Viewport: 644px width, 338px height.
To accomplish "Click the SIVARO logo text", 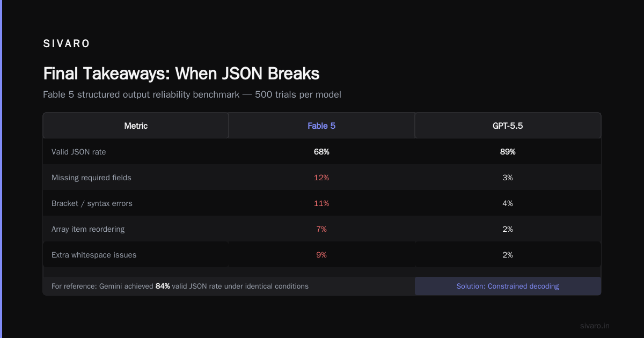I will (67, 44).
